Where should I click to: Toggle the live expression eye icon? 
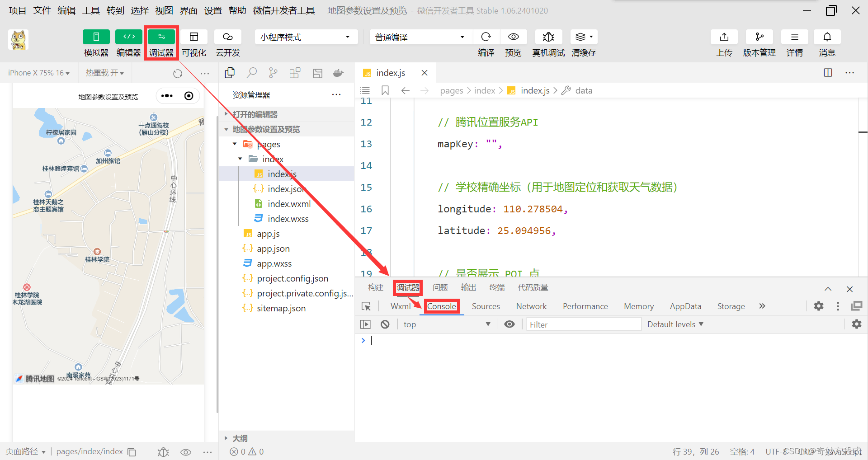pos(509,324)
